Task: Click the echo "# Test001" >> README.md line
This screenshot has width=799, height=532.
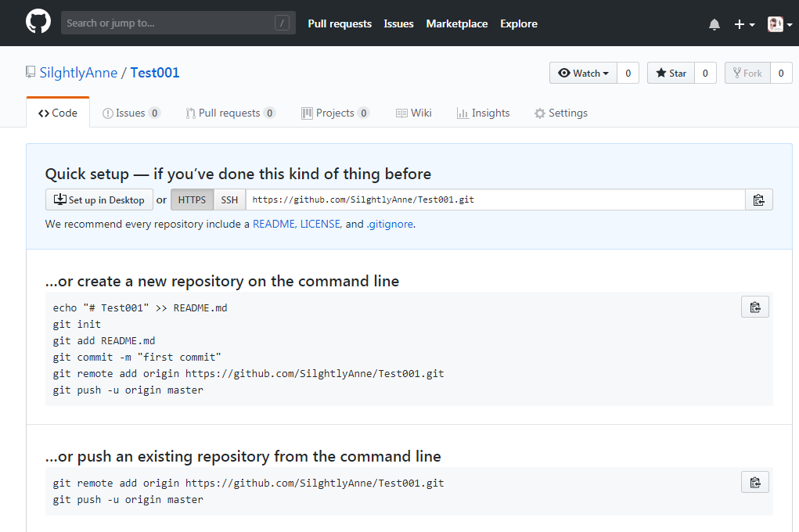Action: tap(140, 307)
